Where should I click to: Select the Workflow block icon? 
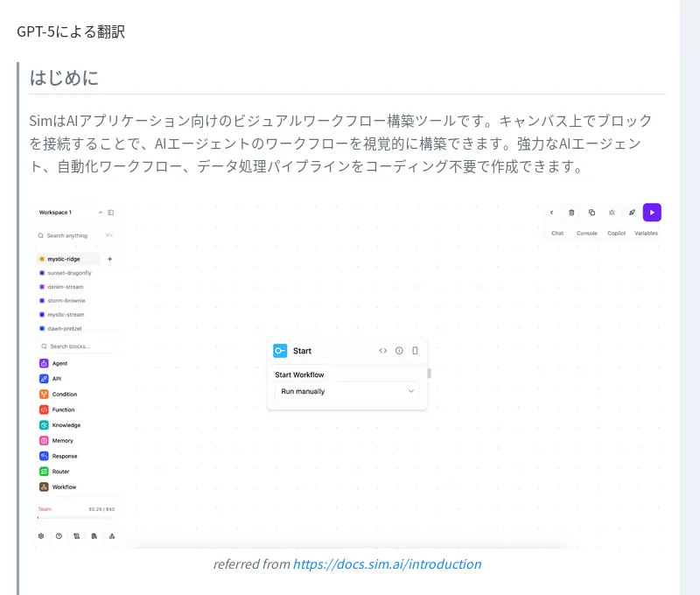coord(44,486)
